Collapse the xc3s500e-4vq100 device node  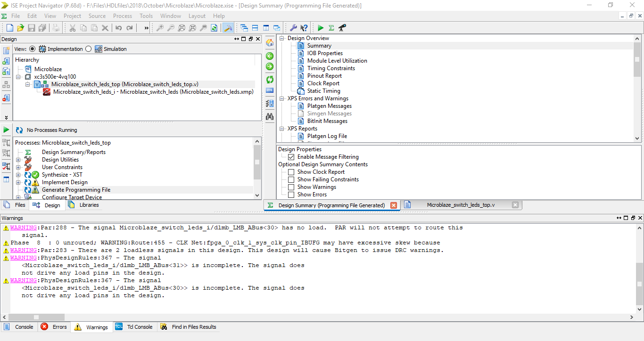tap(18, 77)
